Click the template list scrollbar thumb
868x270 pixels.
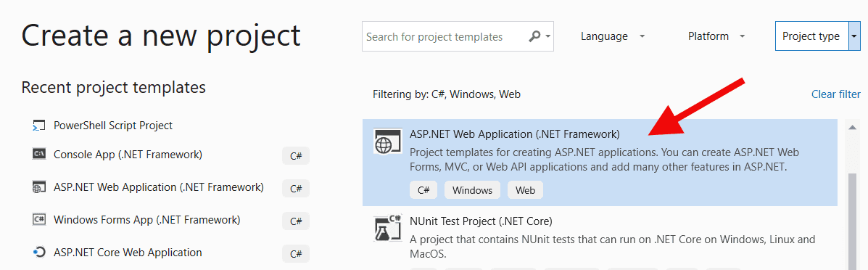pos(853,222)
